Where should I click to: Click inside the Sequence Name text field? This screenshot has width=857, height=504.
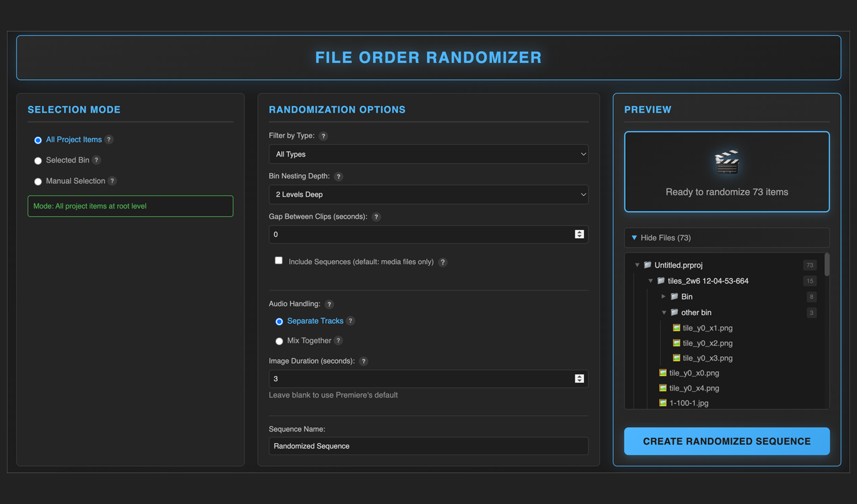[x=428, y=445]
